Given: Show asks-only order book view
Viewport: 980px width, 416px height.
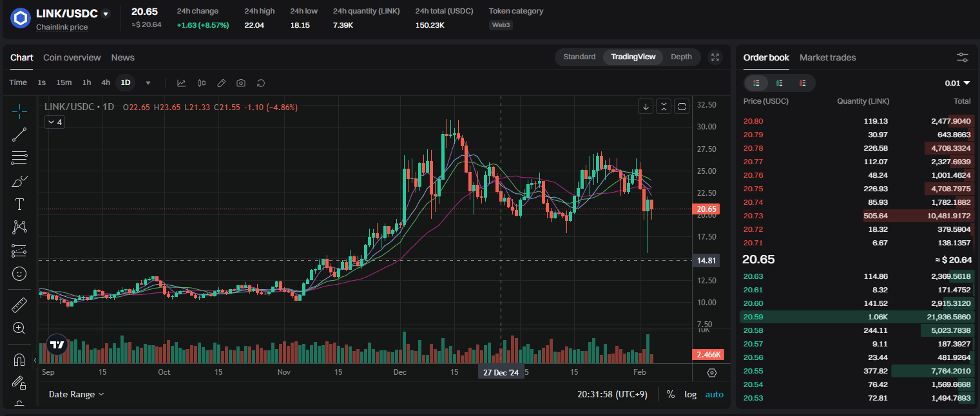Looking at the screenshot, I should [803, 83].
